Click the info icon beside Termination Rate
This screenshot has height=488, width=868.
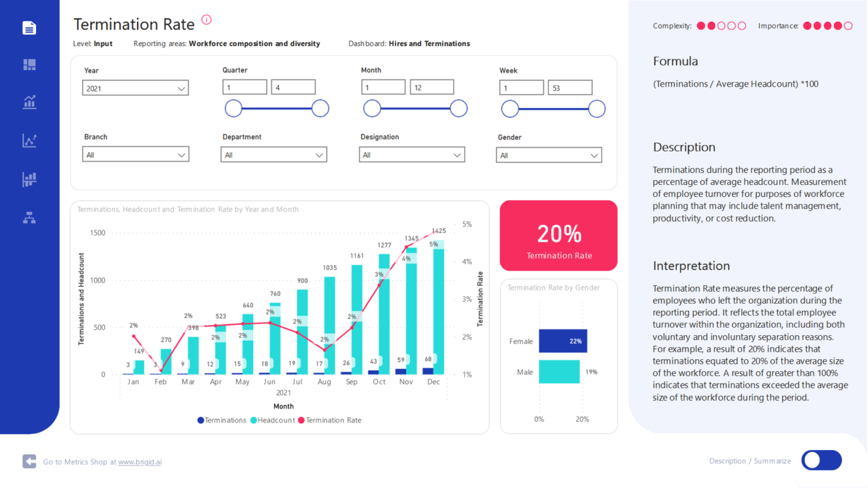(206, 20)
